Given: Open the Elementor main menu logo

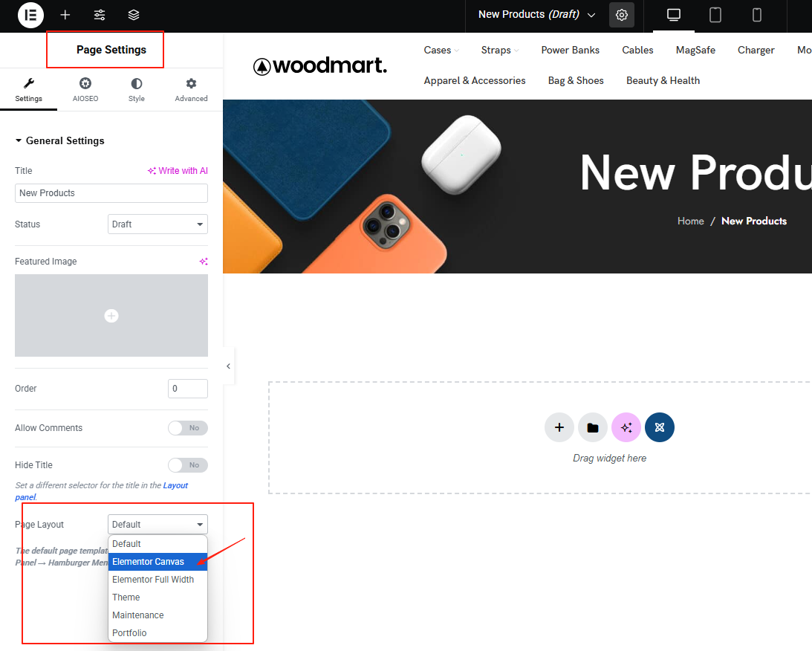Looking at the screenshot, I should point(30,15).
